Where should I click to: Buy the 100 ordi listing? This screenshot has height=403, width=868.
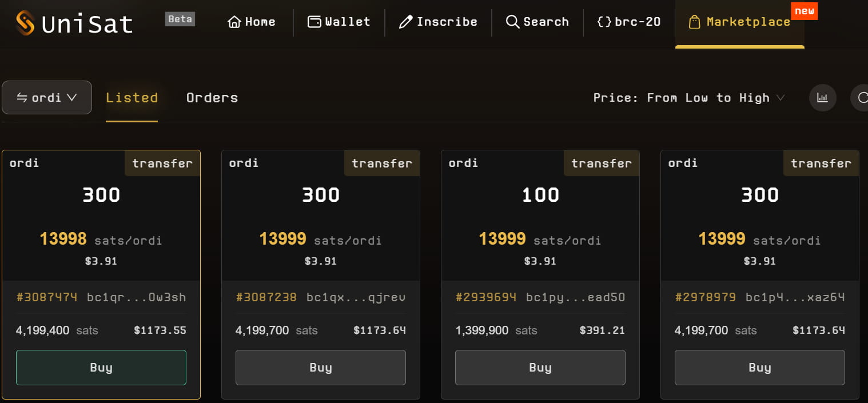pyautogui.click(x=540, y=368)
